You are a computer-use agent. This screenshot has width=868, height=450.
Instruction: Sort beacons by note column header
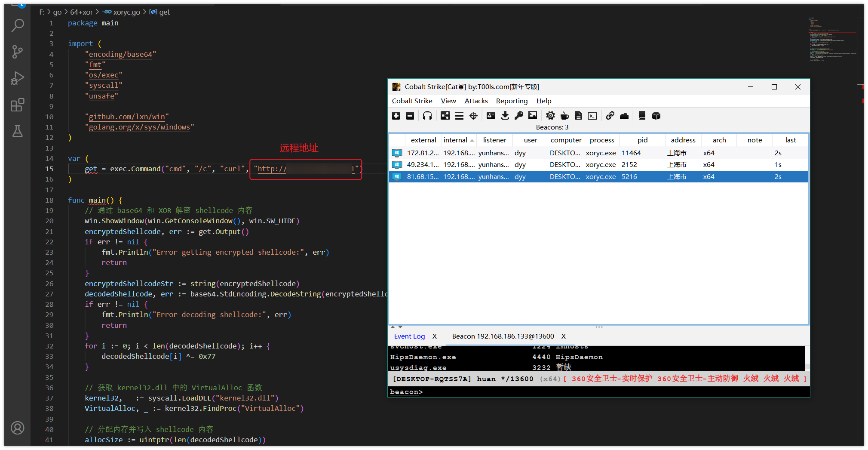click(755, 140)
